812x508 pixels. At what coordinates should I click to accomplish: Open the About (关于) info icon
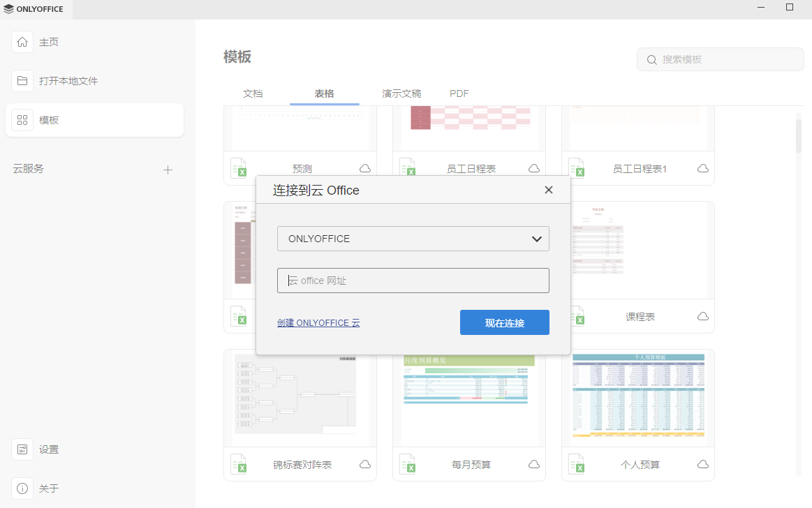[22, 488]
